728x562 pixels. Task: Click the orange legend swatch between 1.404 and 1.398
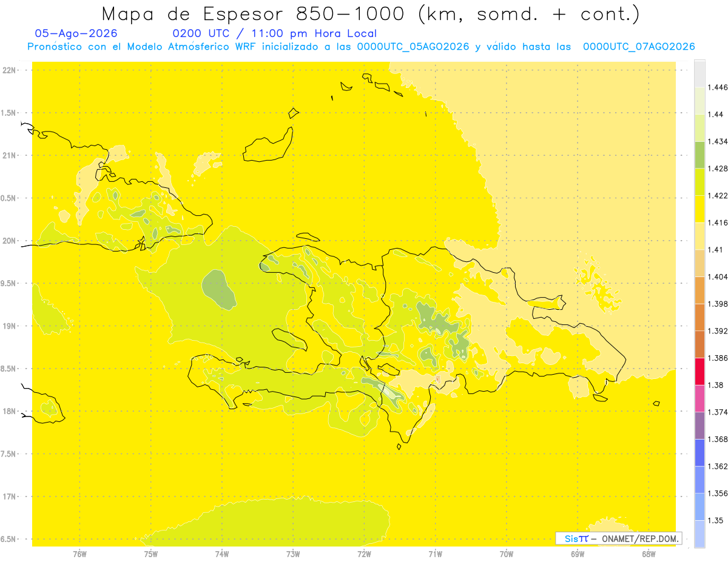699,290
